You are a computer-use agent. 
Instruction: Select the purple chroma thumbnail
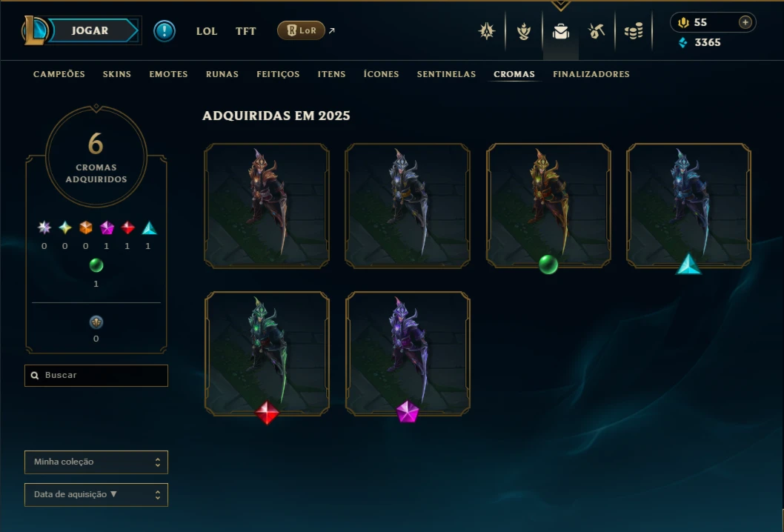(408, 354)
